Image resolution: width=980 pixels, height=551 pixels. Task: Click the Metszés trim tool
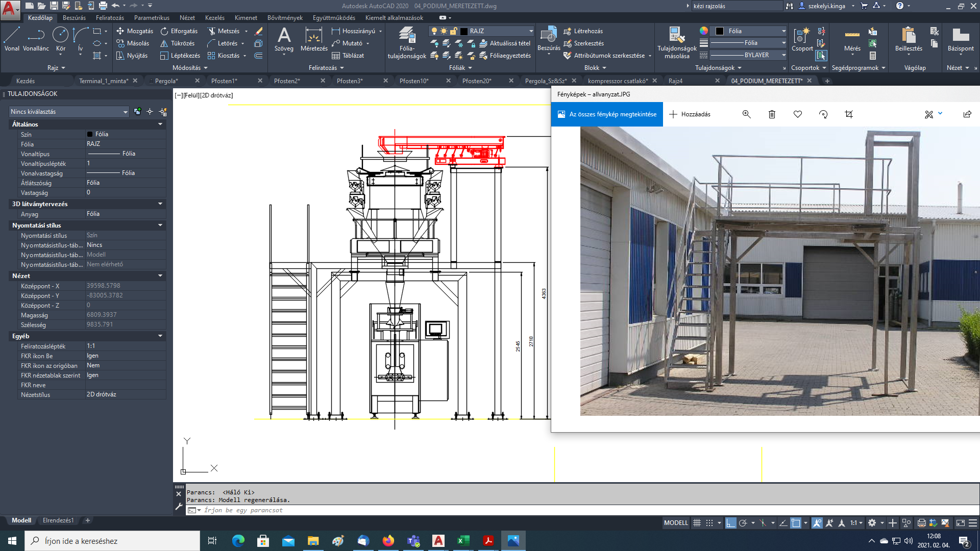[x=223, y=31]
